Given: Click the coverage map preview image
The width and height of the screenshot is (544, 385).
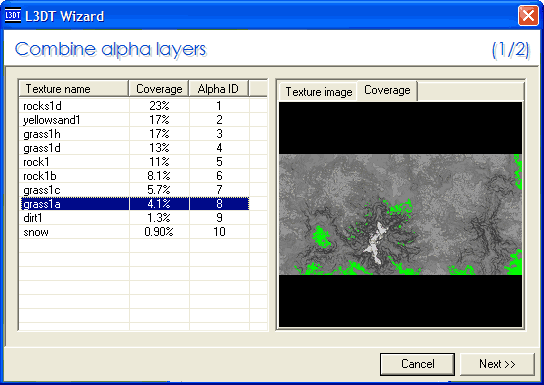Looking at the screenshot, I should point(400,214).
